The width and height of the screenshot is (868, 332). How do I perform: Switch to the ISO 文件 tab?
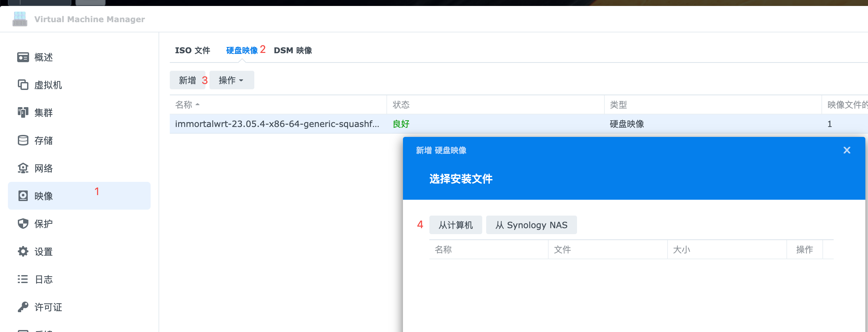point(193,50)
